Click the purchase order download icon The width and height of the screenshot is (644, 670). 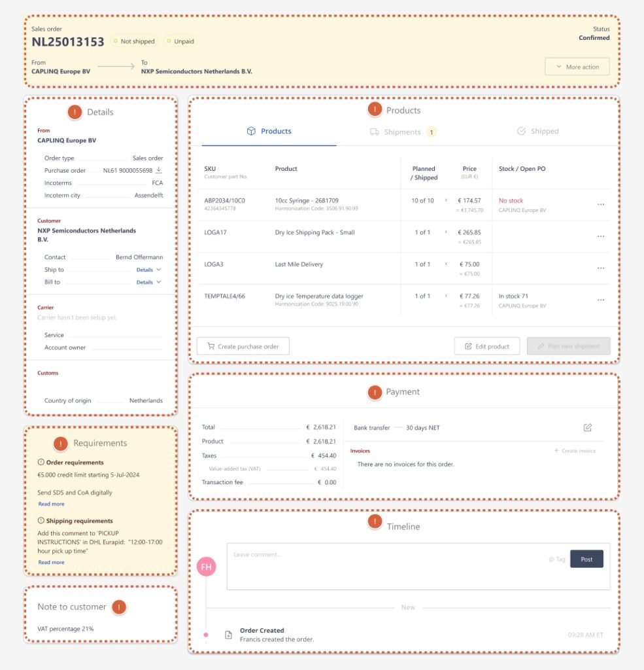pyautogui.click(x=159, y=170)
